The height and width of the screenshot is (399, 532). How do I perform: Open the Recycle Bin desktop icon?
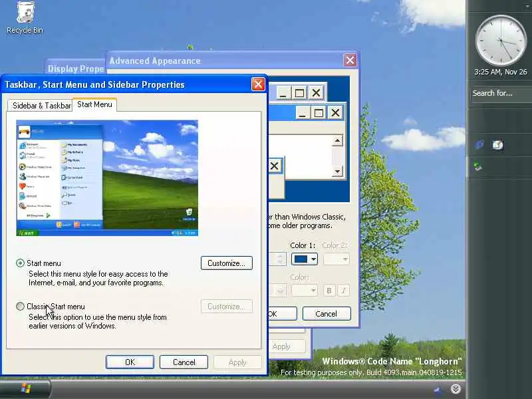pos(25,18)
